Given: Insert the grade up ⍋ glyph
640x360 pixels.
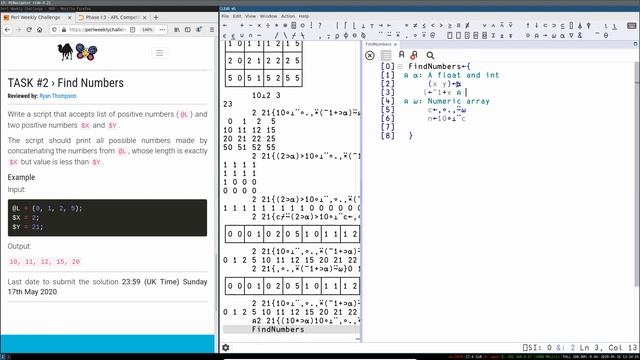Looking at the screenshot, I should 580,26.
